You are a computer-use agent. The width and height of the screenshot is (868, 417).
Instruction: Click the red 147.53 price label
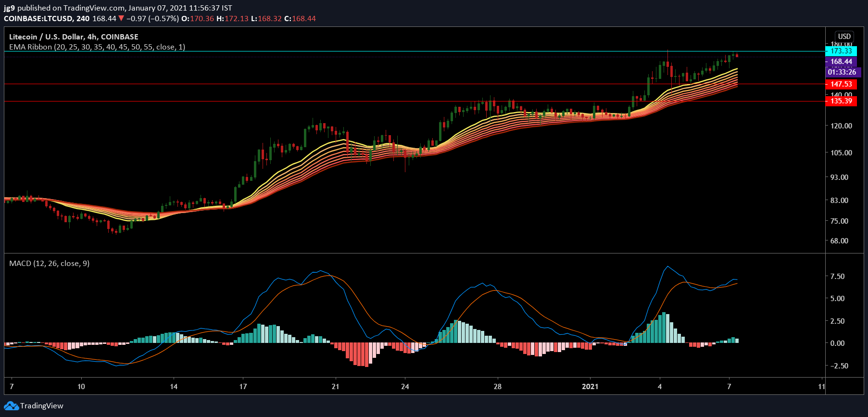click(841, 84)
